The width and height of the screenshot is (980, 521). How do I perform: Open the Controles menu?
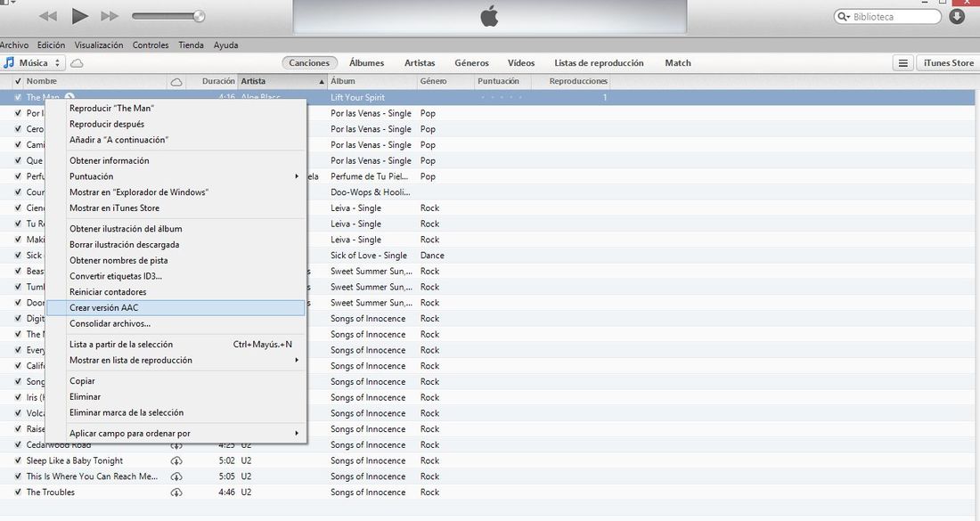coord(151,45)
